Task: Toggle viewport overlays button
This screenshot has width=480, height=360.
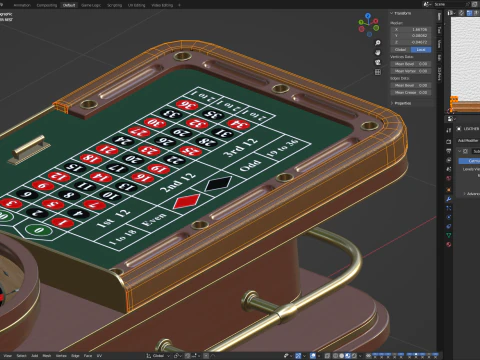Action: point(313,356)
